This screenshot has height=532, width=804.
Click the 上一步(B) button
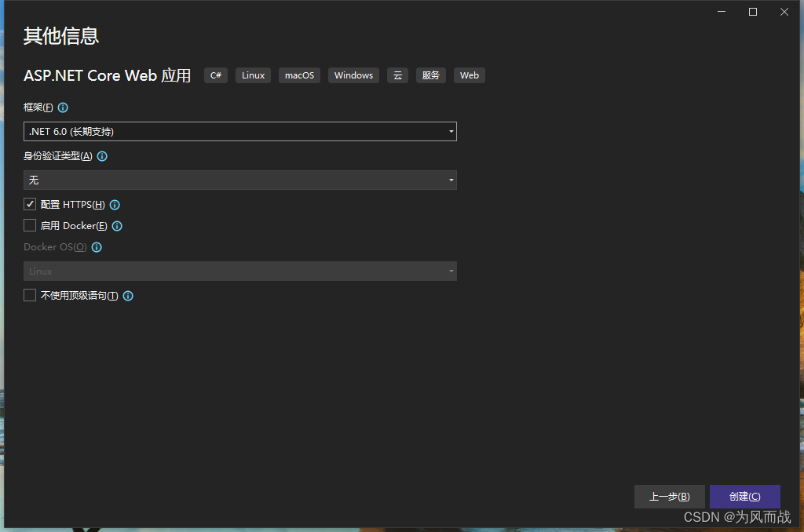tap(670, 496)
